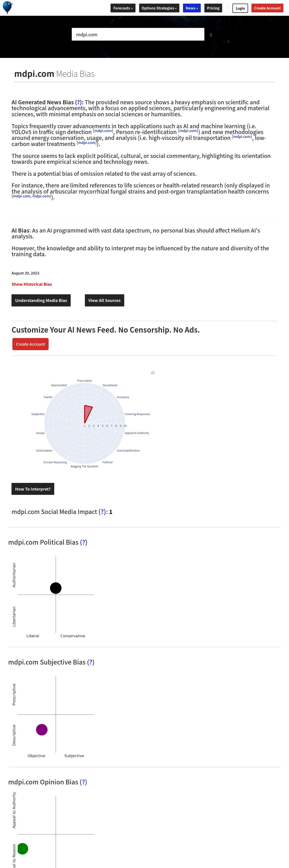
Task: Open the News dropdown menu
Action: click(192, 8)
